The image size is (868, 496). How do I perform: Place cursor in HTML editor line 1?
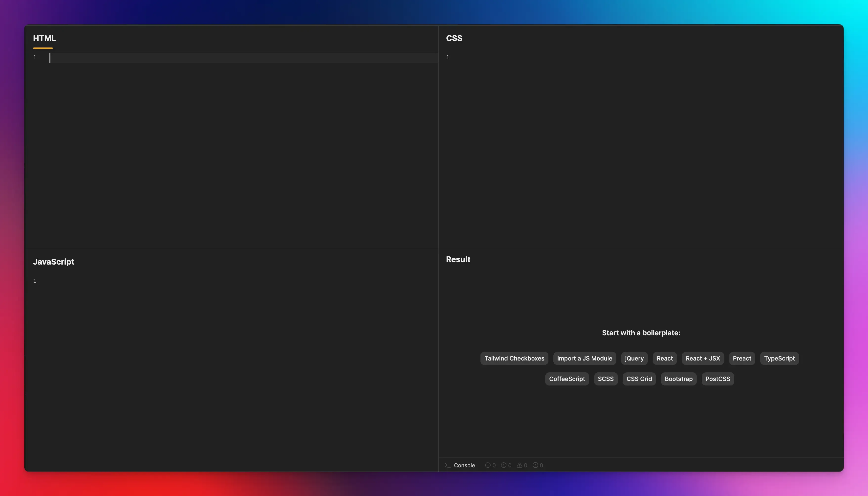coord(136,58)
